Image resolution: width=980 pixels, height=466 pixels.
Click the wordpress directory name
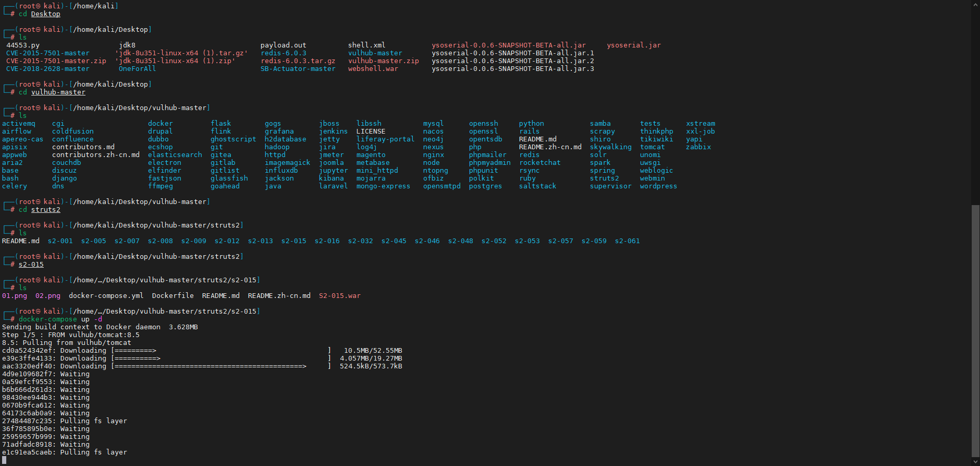tap(659, 186)
